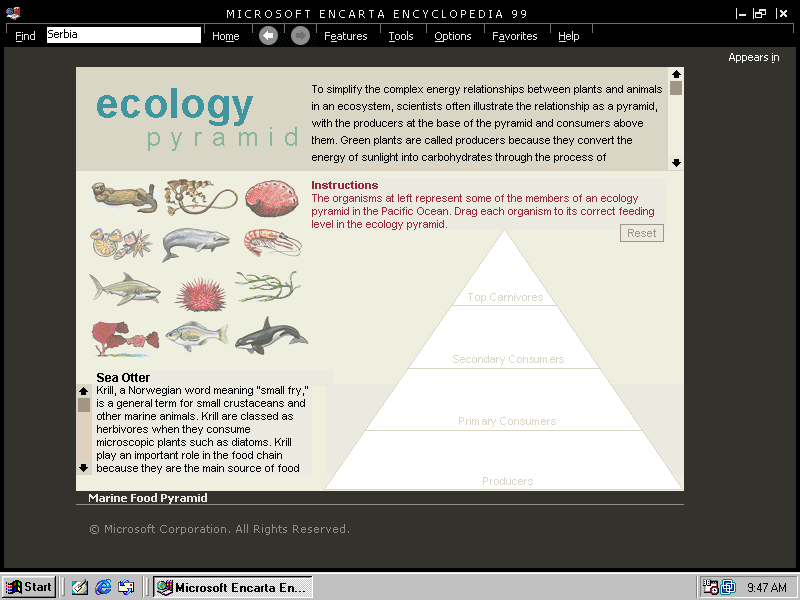800x600 pixels.
Task: Click the sea otter organism picture
Action: point(123,197)
